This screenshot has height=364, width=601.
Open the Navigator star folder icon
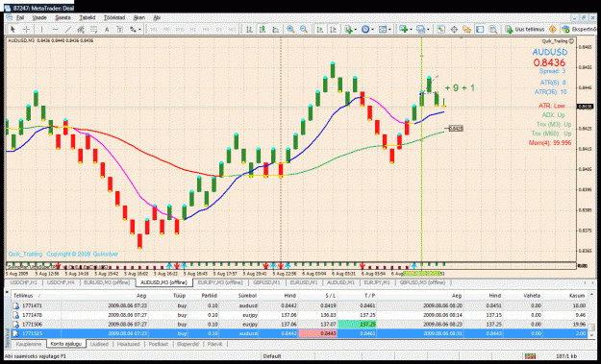coord(466,29)
